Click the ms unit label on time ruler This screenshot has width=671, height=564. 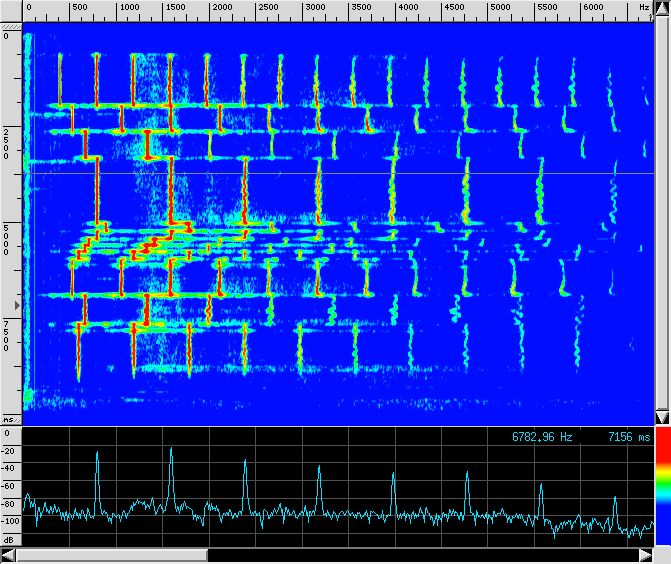tap(8, 419)
